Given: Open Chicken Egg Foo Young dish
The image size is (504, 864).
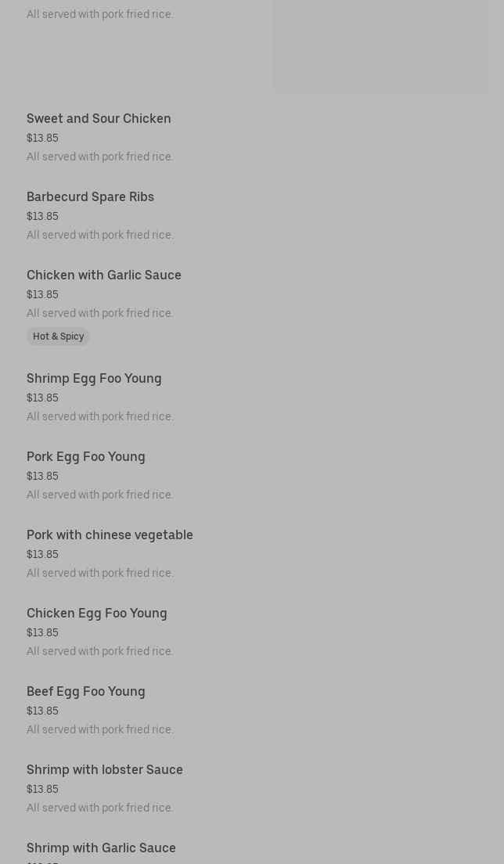Looking at the screenshot, I should (97, 614).
